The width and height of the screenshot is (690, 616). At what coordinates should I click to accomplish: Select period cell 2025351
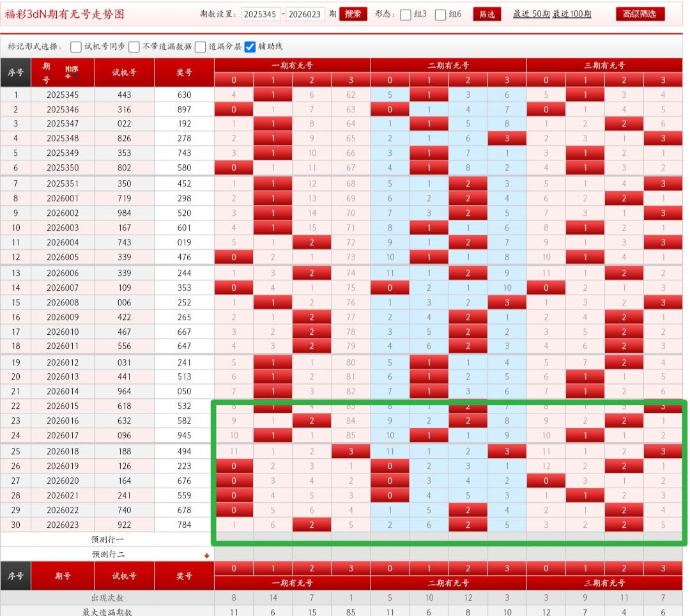63,183
